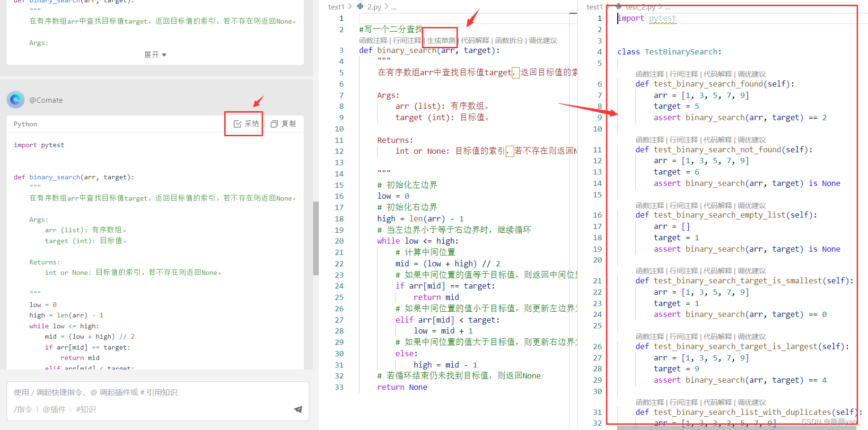
Task: Click '# 初始化左边界' comment in middle editor
Action: tap(407, 184)
